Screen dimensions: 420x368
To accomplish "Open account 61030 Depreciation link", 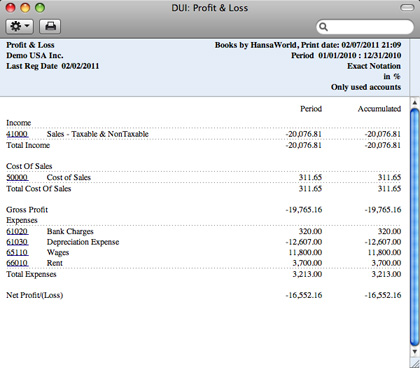I will click(17, 242).
